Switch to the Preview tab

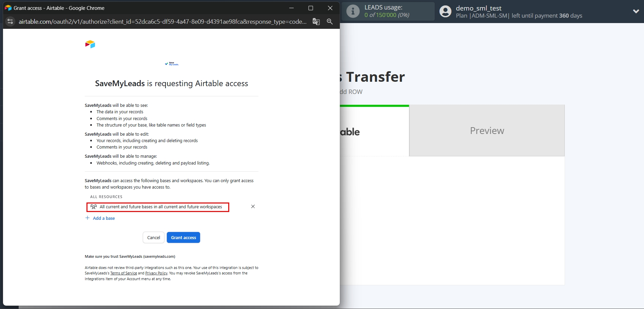coord(487,131)
